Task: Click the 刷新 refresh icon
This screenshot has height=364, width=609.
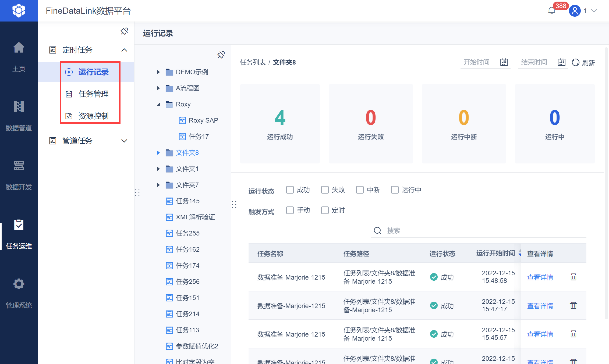Action: click(576, 62)
